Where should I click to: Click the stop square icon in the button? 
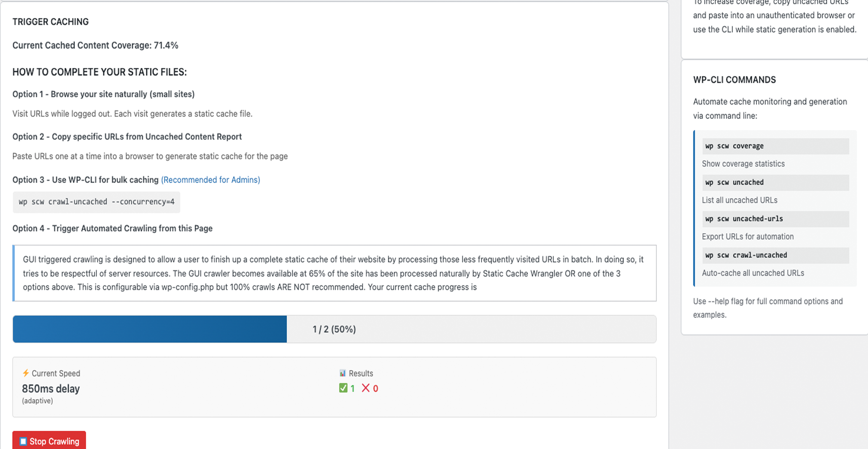(23, 441)
